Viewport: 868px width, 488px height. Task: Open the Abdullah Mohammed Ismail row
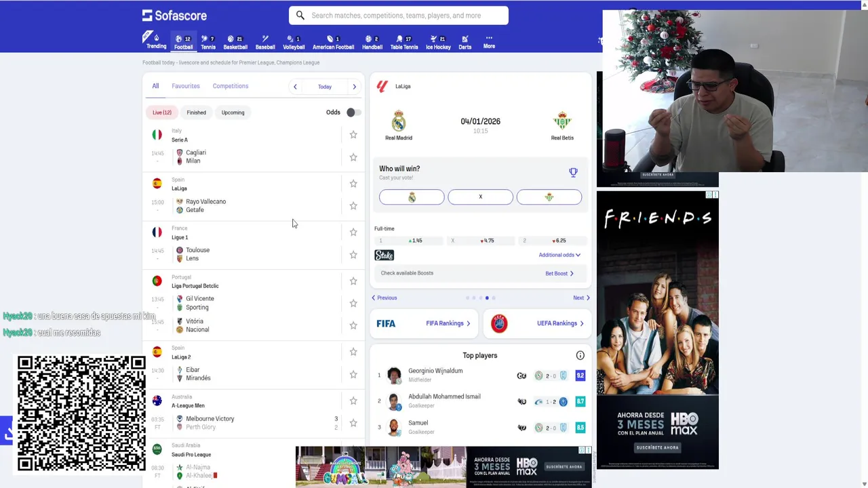click(x=480, y=401)
